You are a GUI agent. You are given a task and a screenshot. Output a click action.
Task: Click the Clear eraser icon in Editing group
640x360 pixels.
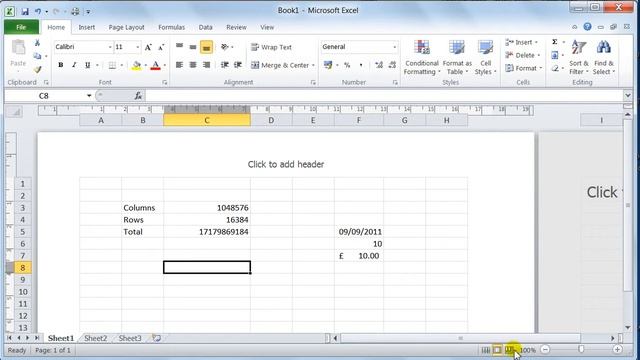(555, 69)
